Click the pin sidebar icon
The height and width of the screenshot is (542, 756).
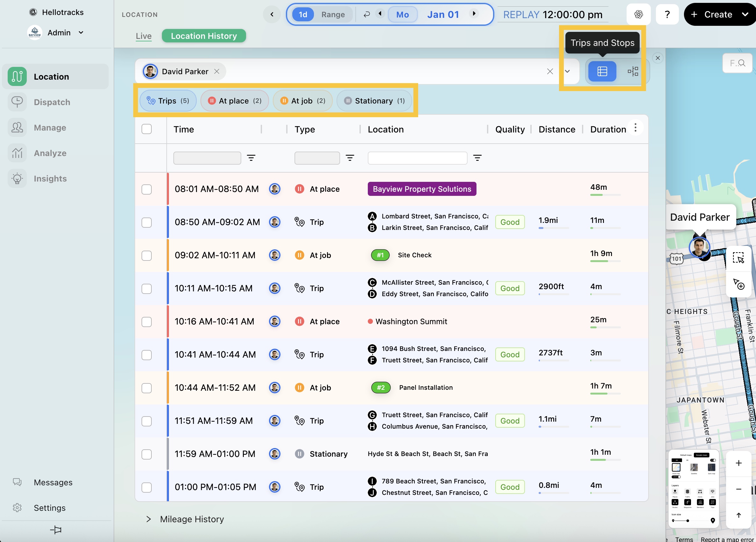pos(56,529)
